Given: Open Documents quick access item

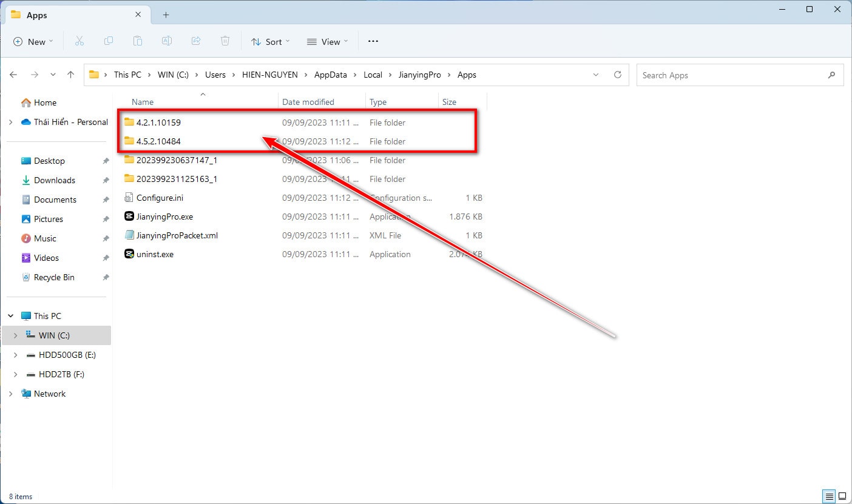Looking at the screenshot, I should pyautogui.click(x=49, y=200).
